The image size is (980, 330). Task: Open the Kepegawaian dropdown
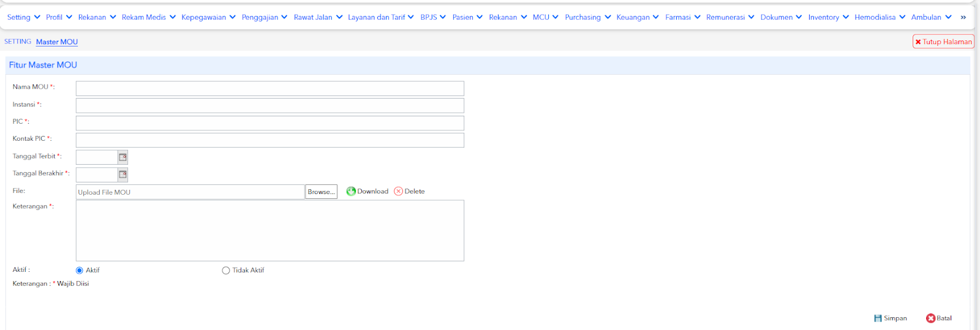tap(208, 17)
